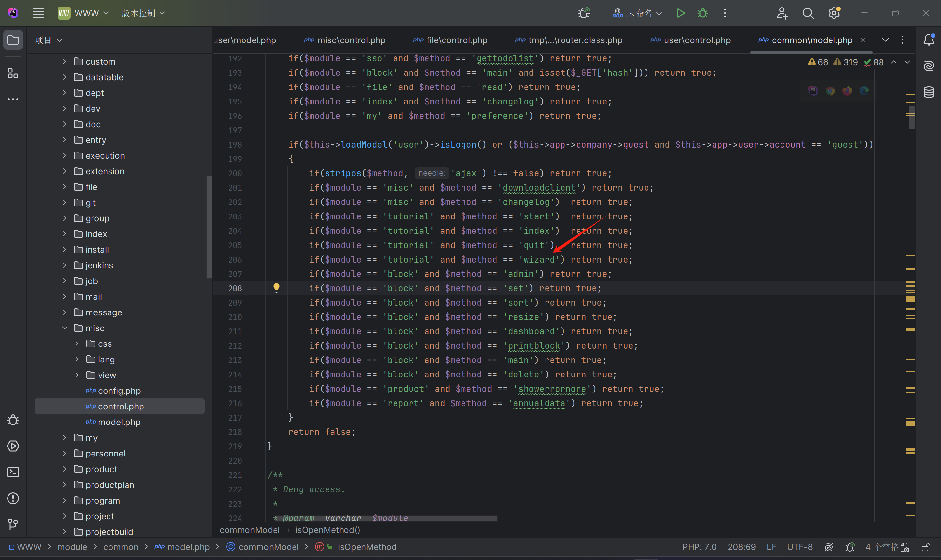Open the Terminal tool window icon
Image resolution: width=941 pixels, height=560 pixels.
13,472
